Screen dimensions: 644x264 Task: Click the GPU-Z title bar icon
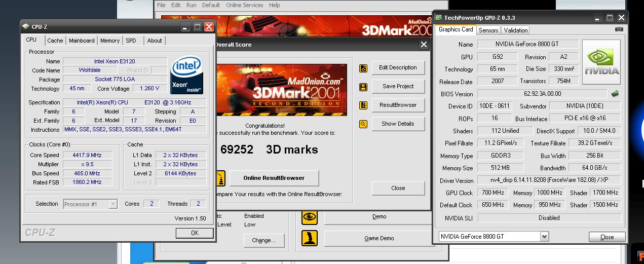coord(439,18)
